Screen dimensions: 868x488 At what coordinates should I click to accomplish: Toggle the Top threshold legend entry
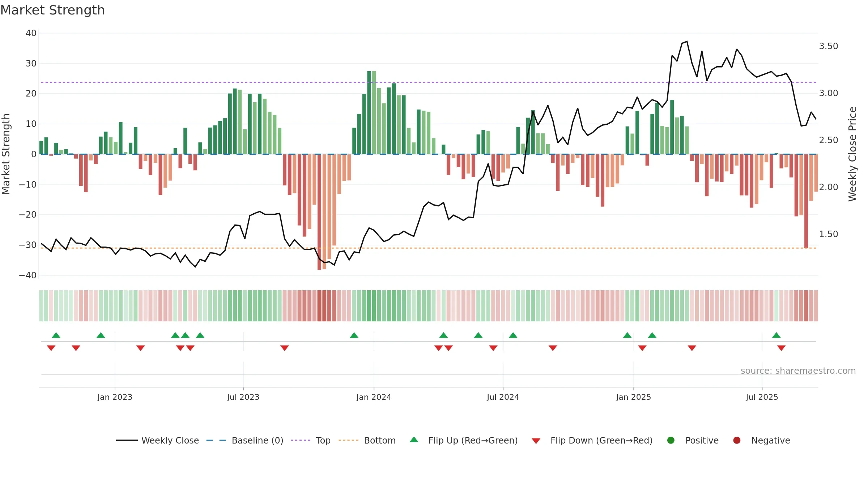[x=311, y=440]
